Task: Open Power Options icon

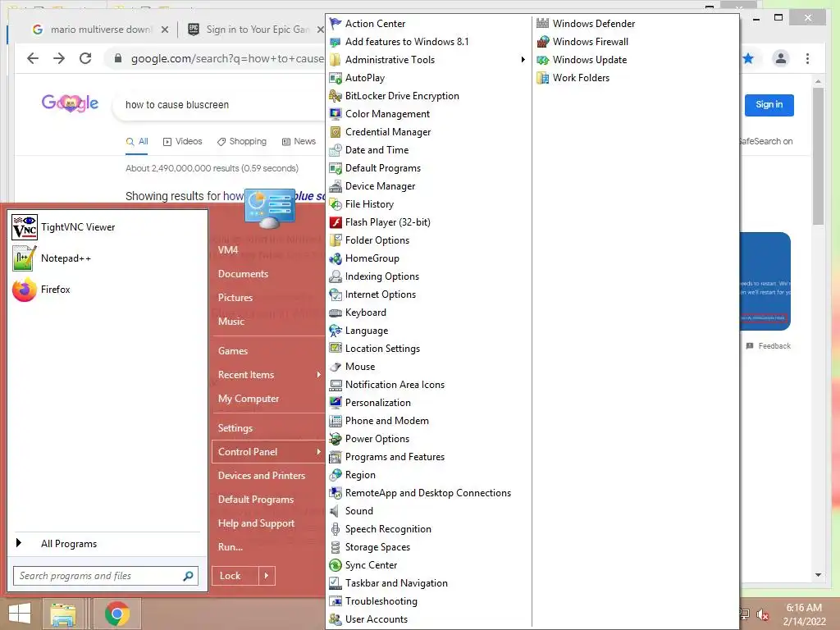Action: tap(336, 439)
